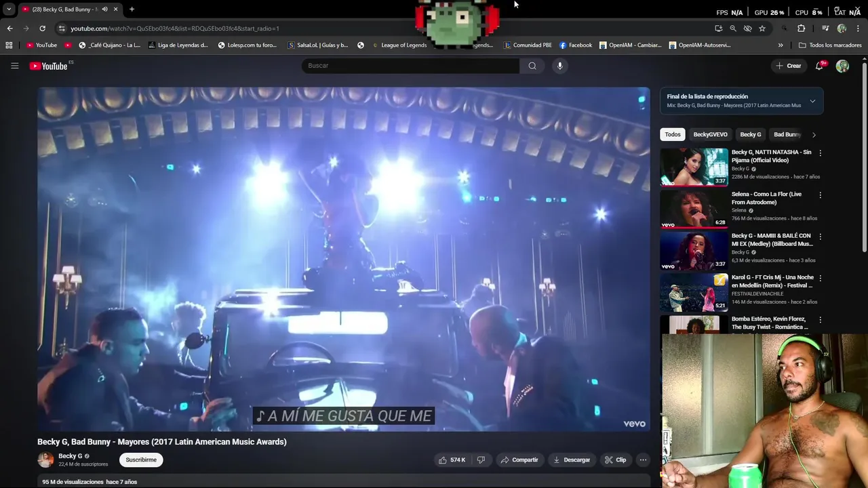Open browser extensions puzzle icon

[801, 28]
